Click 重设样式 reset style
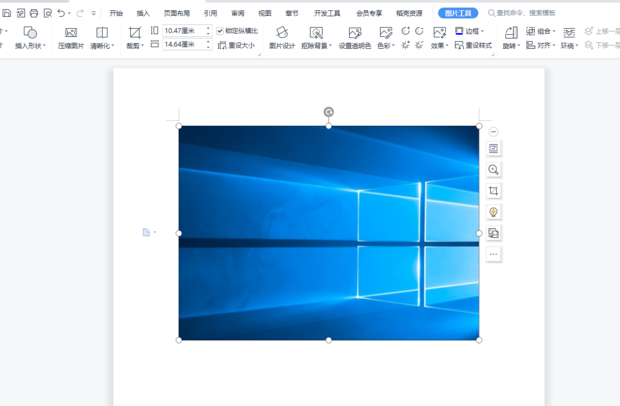The image size is (620, 406). pos(473,45)
